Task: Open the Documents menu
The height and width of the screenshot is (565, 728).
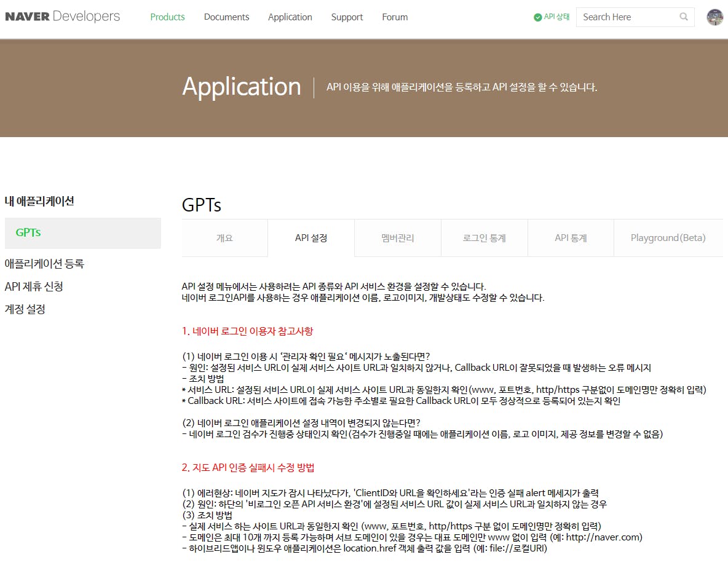Action: click(226, 17)
